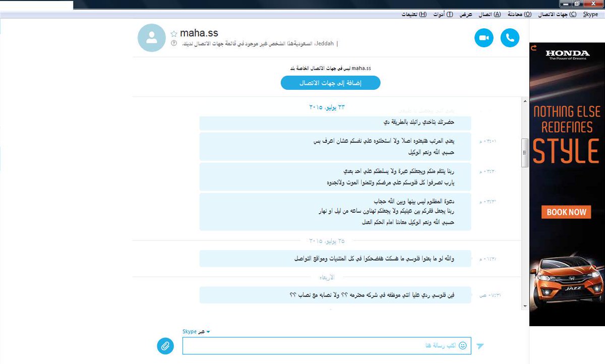The image size is (605, 364).
Task: Click the chat scrollbar thumb
Action: 525,153
